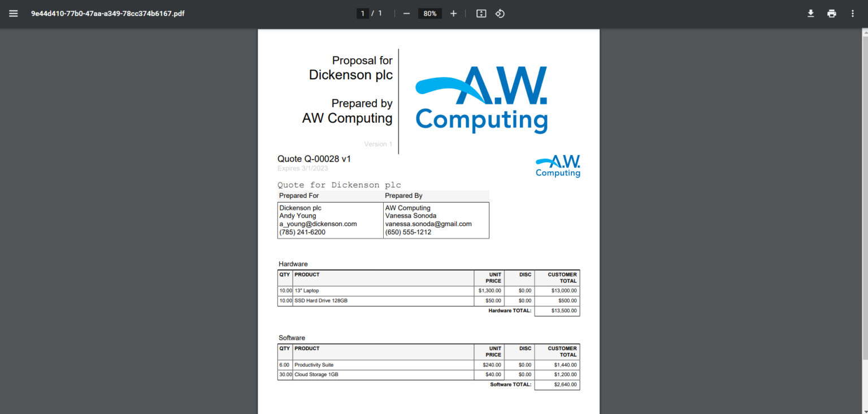Image resolution: width=868 pixels, height=414 pixels.
Task: Click the 'Vanessa Sonoda' name
Action: point(411,215)
